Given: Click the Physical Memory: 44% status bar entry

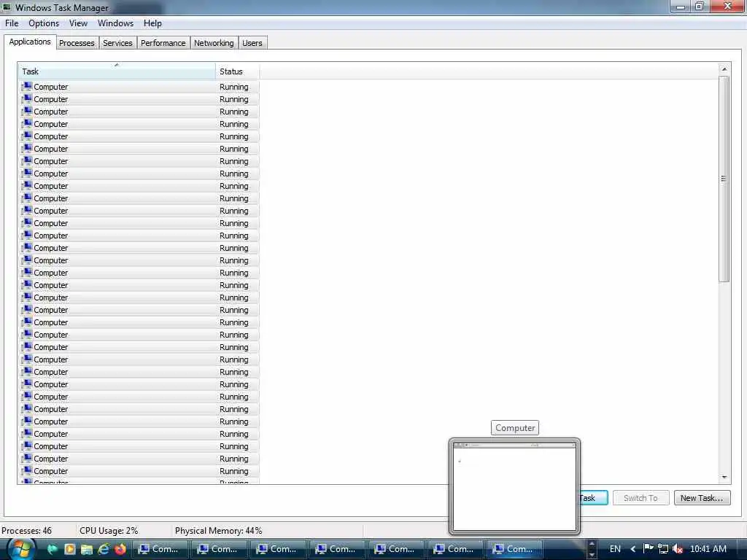Looking at the screenshot, I should pyautogui.click(x=218, y=531).
